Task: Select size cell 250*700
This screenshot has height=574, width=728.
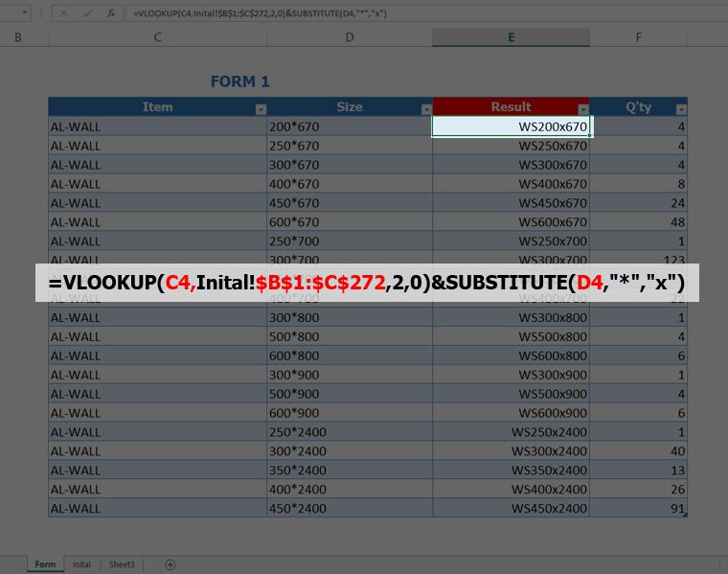Action: click(x=350, y=241)
